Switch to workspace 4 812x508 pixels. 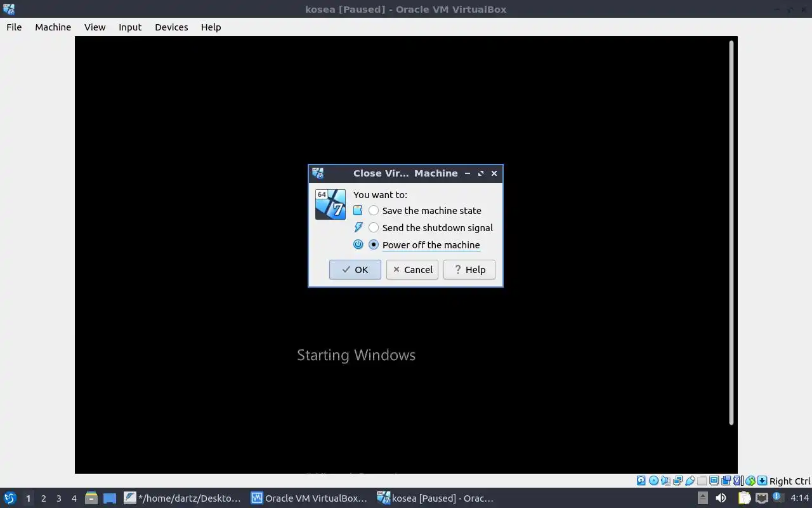click(74, 498)
